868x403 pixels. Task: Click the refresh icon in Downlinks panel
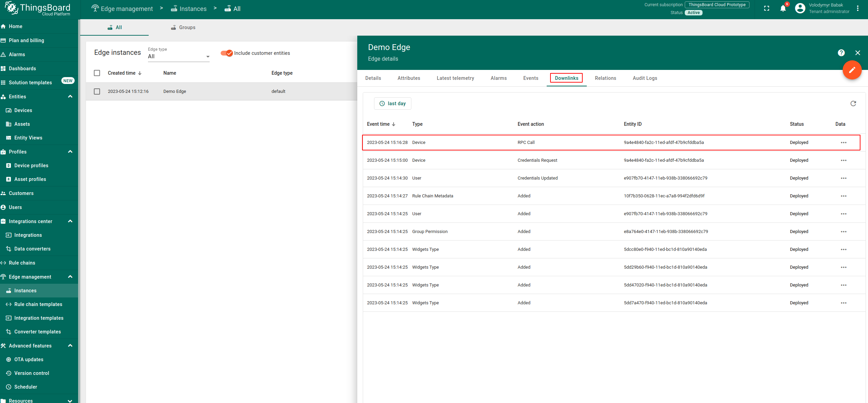point(853,103)
